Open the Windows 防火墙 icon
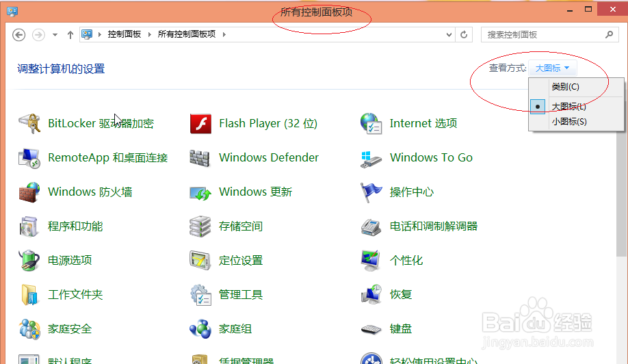The height and width of the screenshot is (364, 628). click(x=29, y=192)
